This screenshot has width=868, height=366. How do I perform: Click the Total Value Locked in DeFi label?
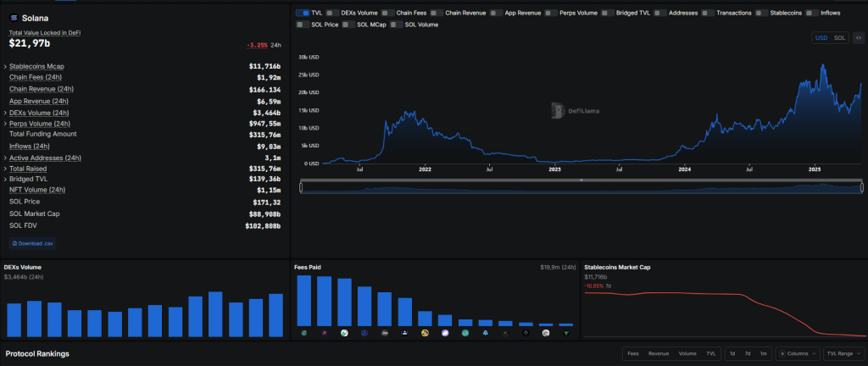point(45,33)
